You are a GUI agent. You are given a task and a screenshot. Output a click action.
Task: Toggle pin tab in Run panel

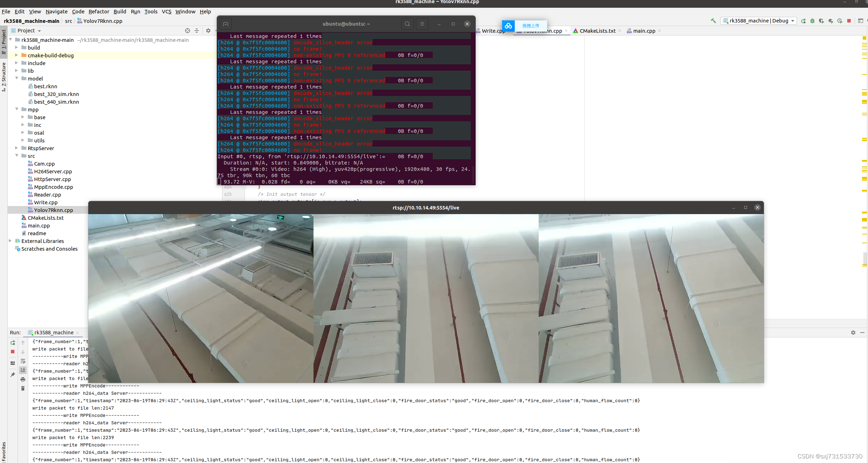tap(13, 375)
